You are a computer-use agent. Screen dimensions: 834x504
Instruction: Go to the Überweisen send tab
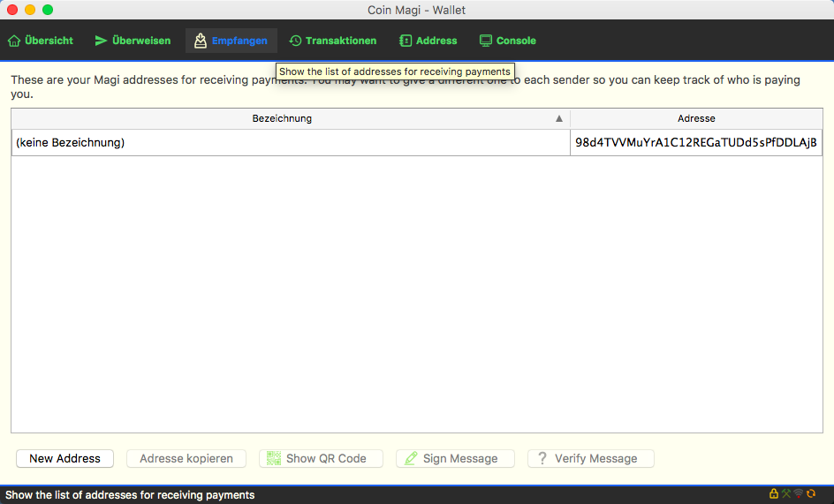133,41
